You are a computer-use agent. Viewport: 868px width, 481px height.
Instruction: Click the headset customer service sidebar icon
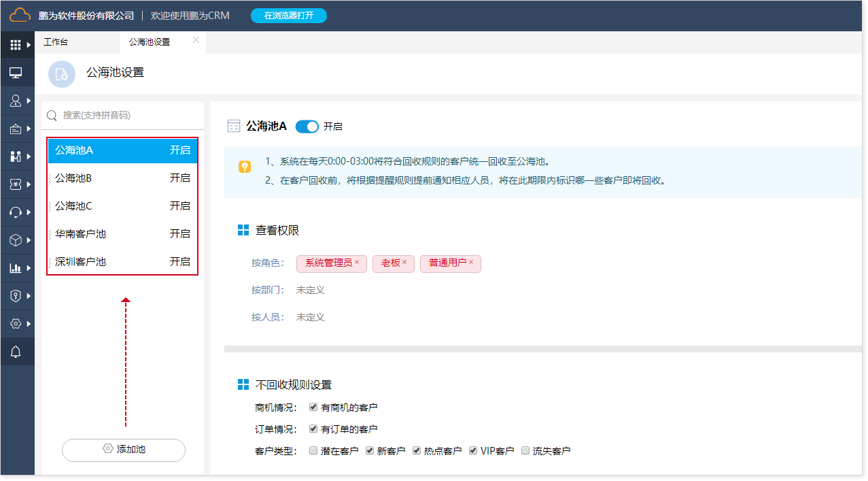pyautogui.click(x=16, y=212)
